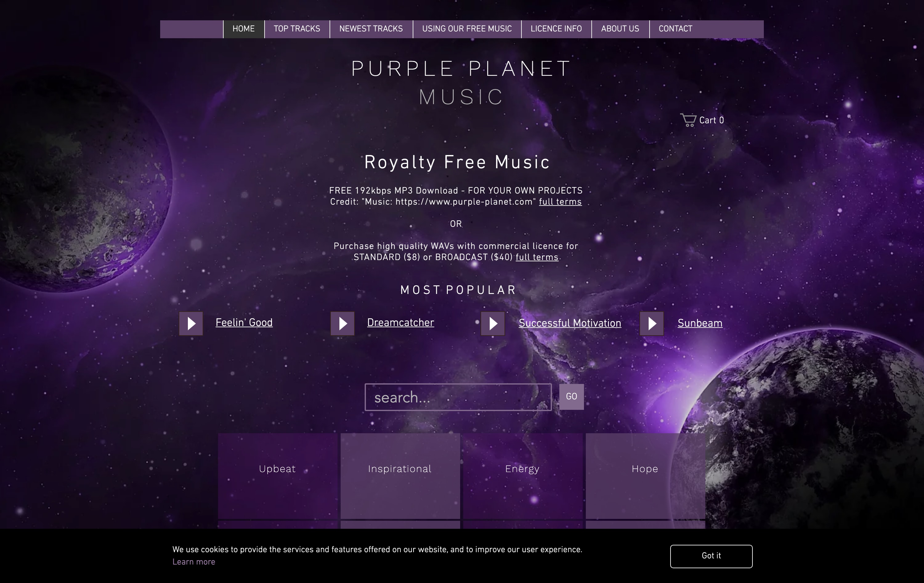Open the CONTACT page
Viewport: 924px width, 583px height.
[675, 29]
